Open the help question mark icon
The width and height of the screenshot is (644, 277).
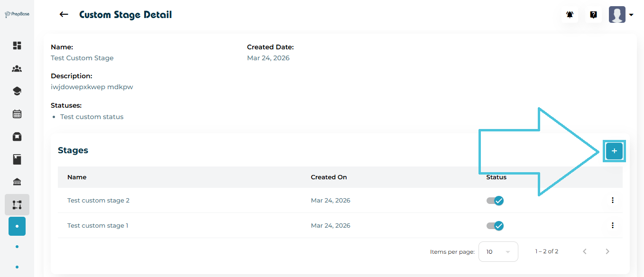[593, 15]
